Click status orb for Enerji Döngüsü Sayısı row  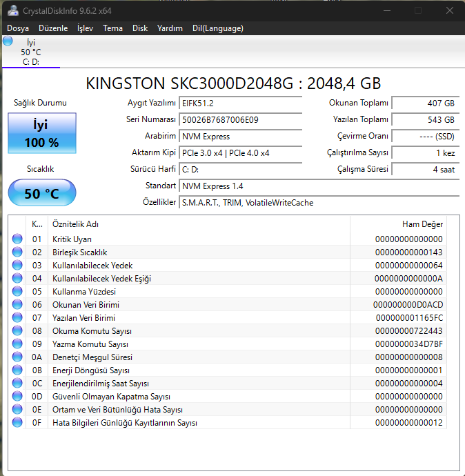tap(18, 370)
